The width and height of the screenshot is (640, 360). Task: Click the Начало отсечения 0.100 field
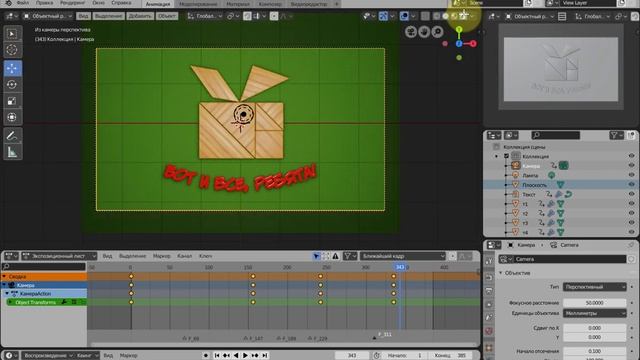coord(594,351)
